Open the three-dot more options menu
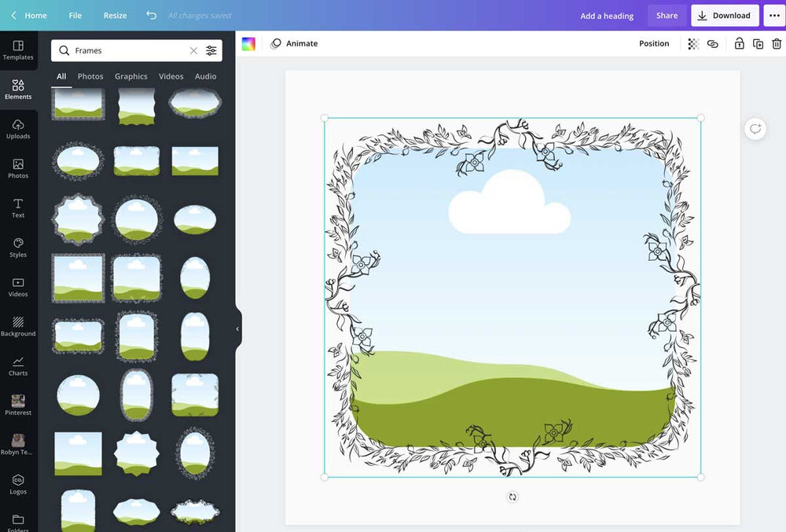This screenshot has width=786, height=532. point(773,16)
